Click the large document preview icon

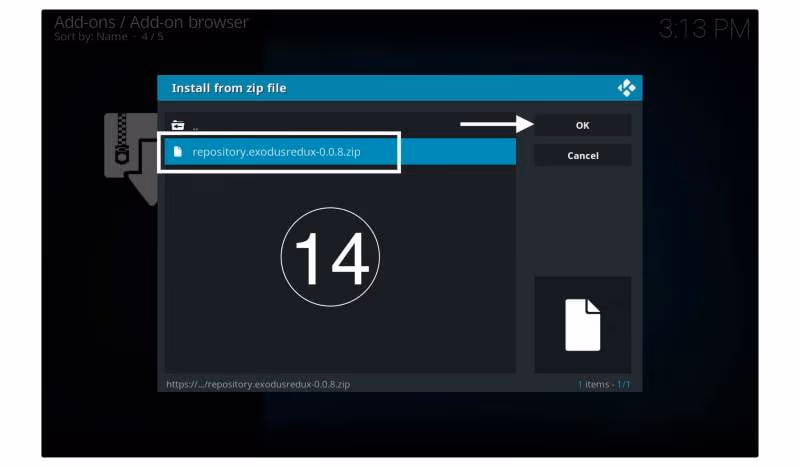pos(582,325)
